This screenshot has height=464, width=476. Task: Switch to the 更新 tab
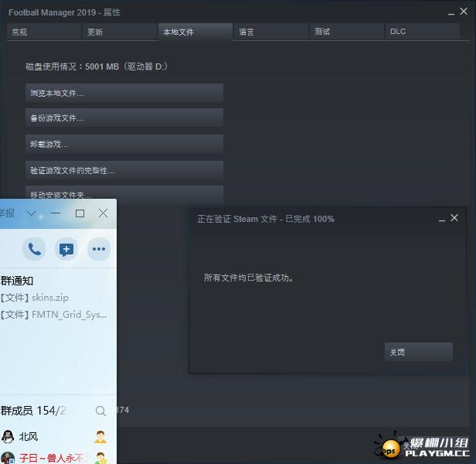pyautogui.click(x=120, y=32)
